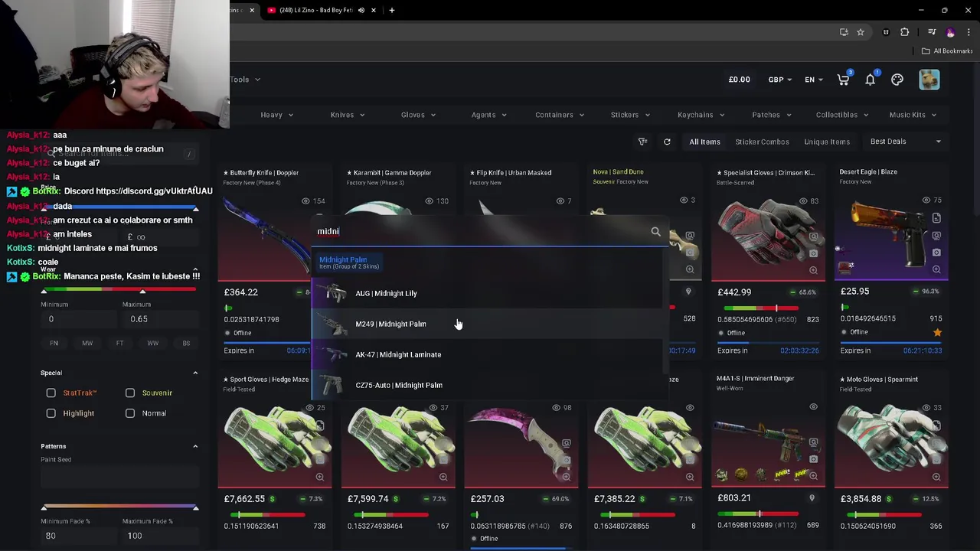Toggle the FN wear filter
This screenshot has height=551, width=980.
coord(54,344)
